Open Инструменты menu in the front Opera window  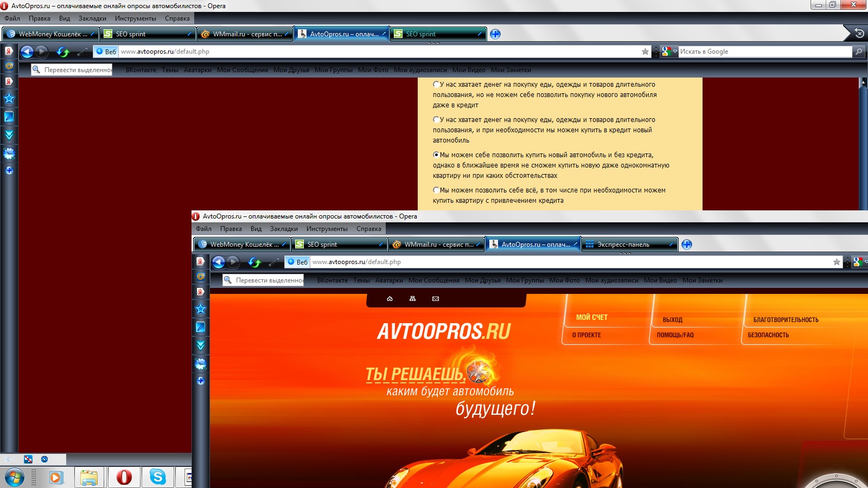point(327,229)
